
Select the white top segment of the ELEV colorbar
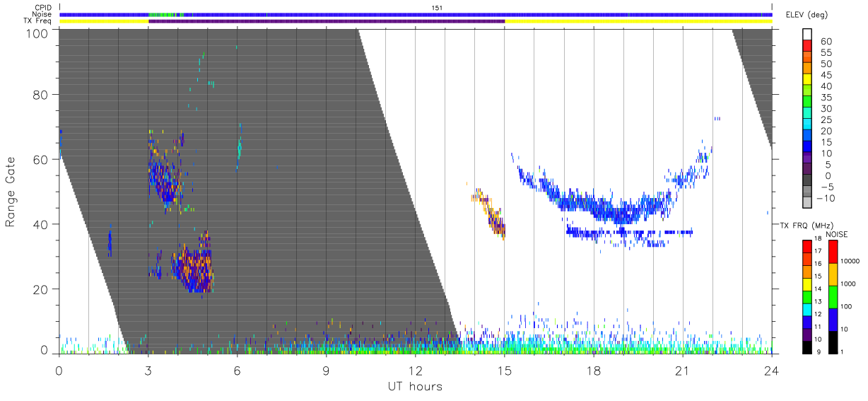(808, 34)
